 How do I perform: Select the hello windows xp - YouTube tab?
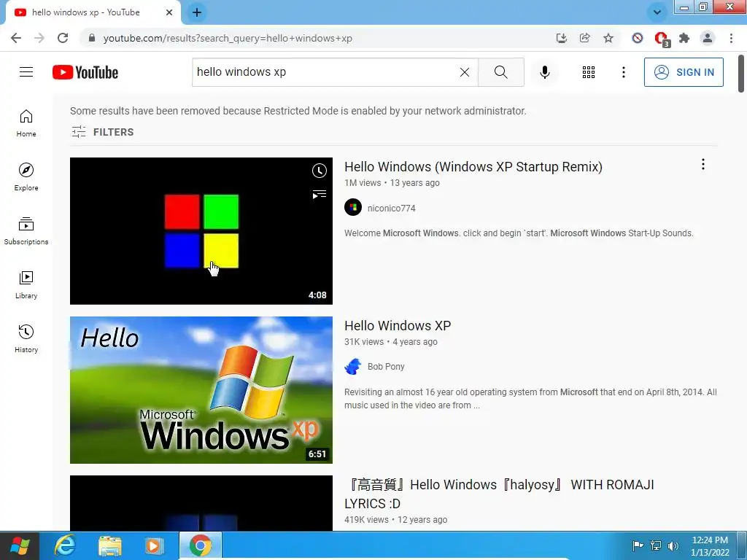(93, 12)
